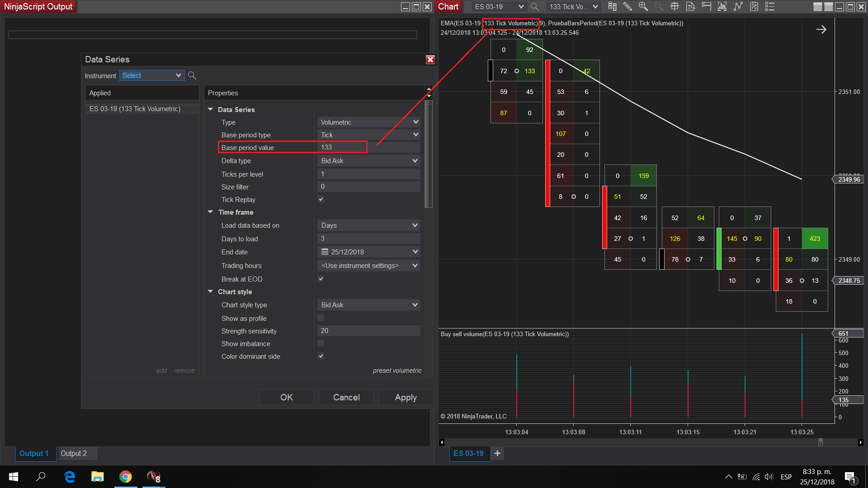Open the Data Box icon
The width and height of the screenshot is (868, 488).
tap(690, 6)
